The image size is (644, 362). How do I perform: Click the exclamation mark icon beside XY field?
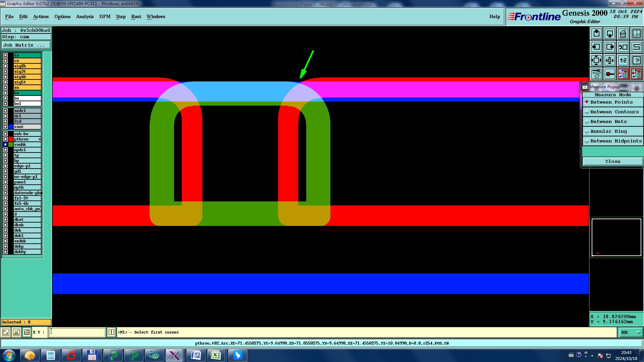click(111, 332)
